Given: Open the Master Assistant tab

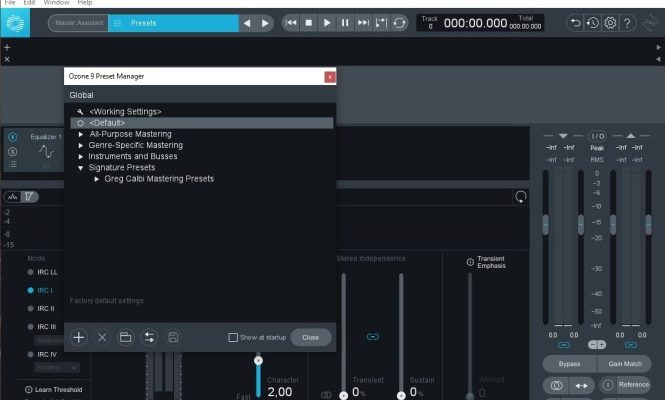Looking at the screenshot, I should (79, 23).
